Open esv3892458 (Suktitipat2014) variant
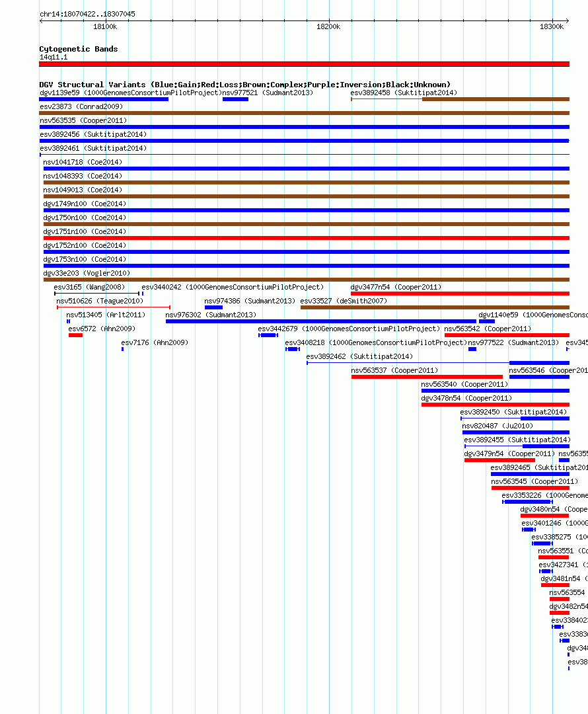 click(x=404, y=93)
